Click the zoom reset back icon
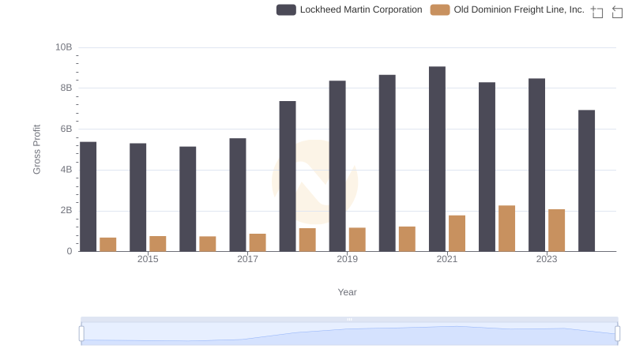 [617, 12]
